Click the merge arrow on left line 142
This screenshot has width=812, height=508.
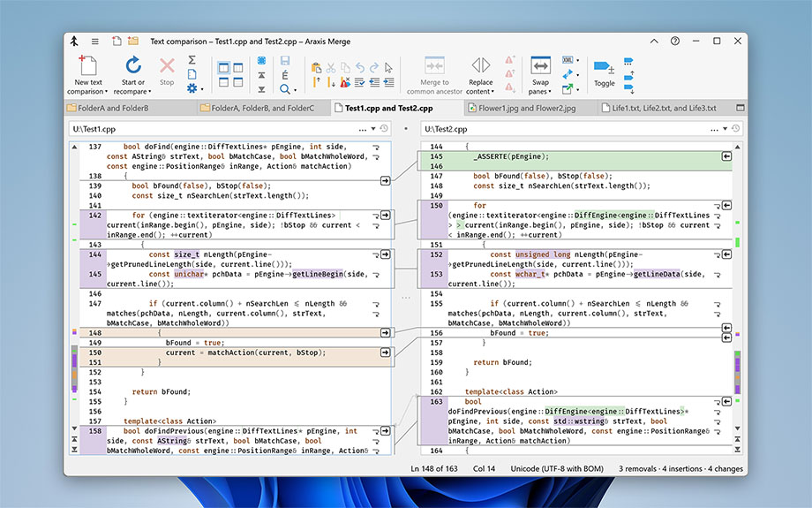(x=386, y=215)
